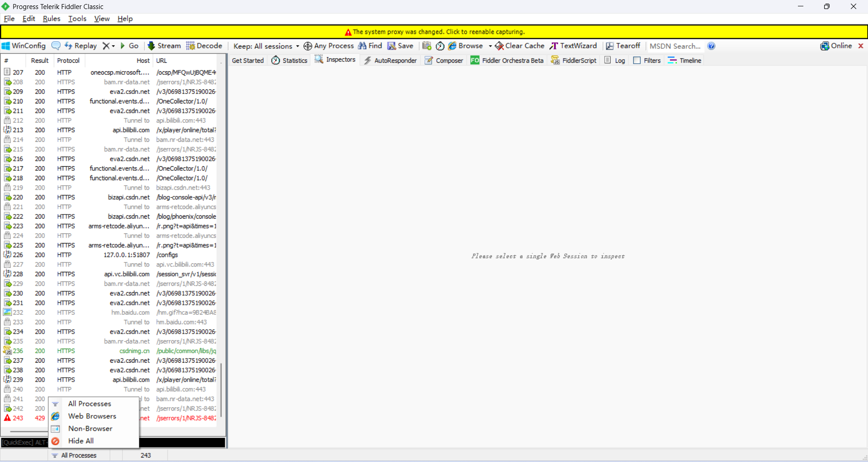This screenshot has width=868, height=462.
Task: Replay the selected sessions
Action: click(x=81, y=46)
